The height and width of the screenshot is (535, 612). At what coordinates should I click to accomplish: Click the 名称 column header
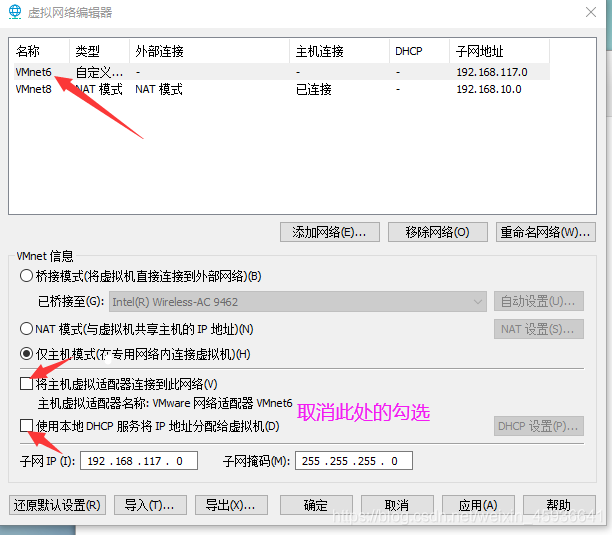pyautogui.click(x=42, y=51)
